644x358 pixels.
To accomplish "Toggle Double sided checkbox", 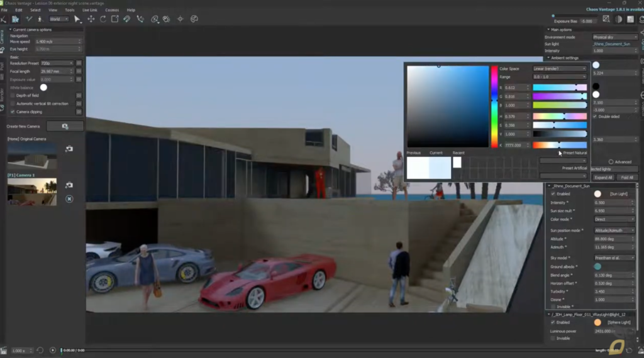I will 595,116.
